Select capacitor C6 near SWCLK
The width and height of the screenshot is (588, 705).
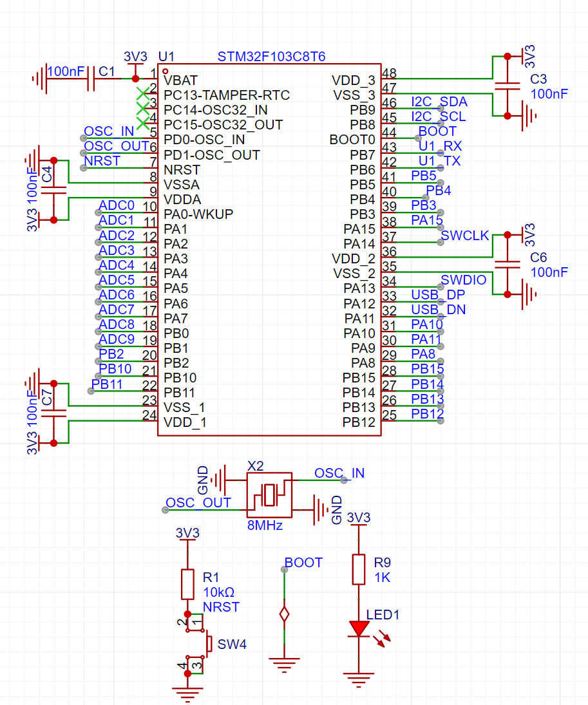509,264
